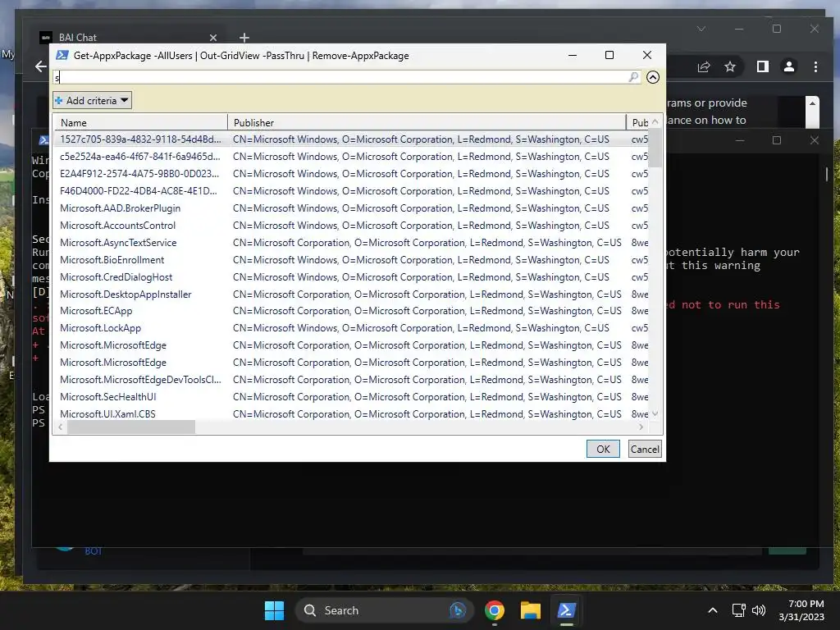Select the row F46D4000-FD22-4DB4-AC8E-4E1D...

point(351,190)
